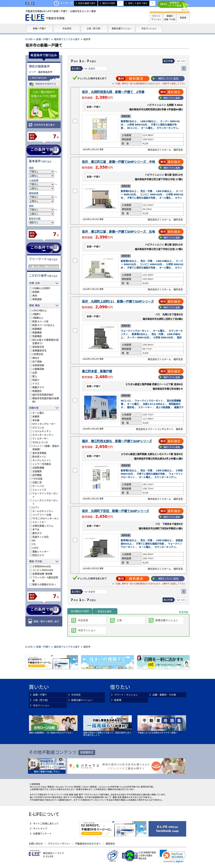This screenshot has height=868, width=215.
Task: Check the 丸岡町西里丸岡 2号棟 listing checkbox
Action: click(x=75, y=121)
